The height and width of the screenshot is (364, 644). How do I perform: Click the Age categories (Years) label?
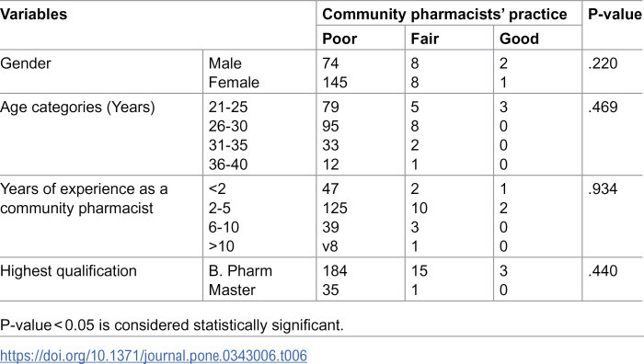(x=77, y=108)
